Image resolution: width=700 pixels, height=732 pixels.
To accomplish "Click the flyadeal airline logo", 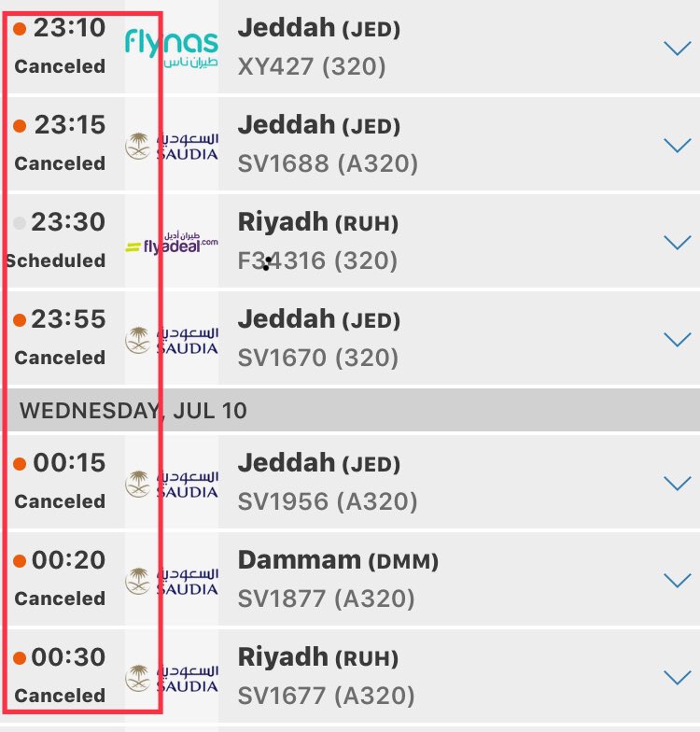I will [x=172, y=243].
